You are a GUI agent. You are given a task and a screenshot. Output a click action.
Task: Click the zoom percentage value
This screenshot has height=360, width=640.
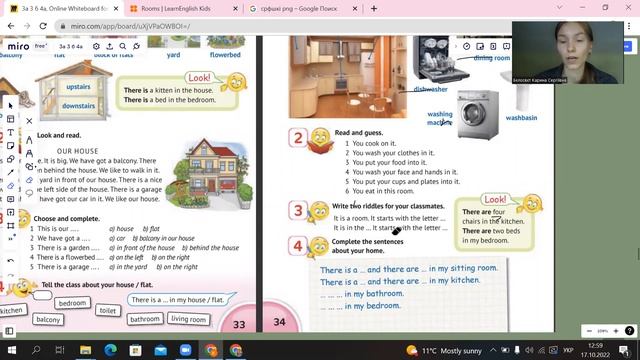602,331
